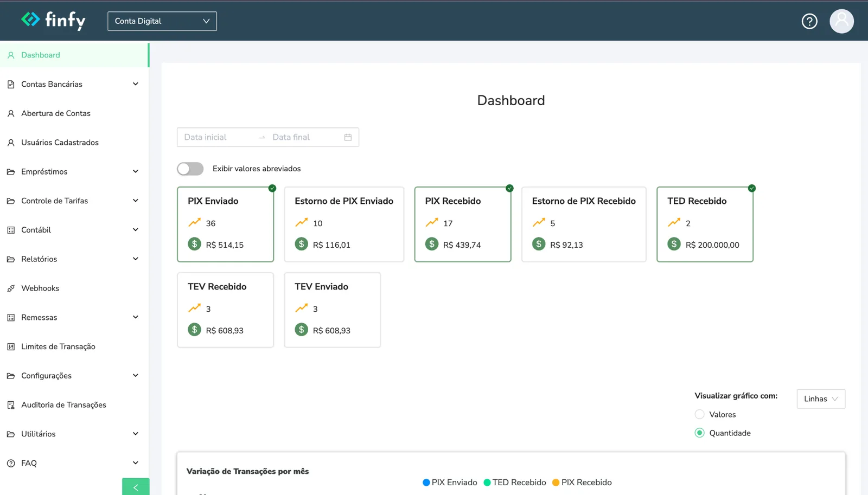Open Webhooks menu item

[74, 288]
